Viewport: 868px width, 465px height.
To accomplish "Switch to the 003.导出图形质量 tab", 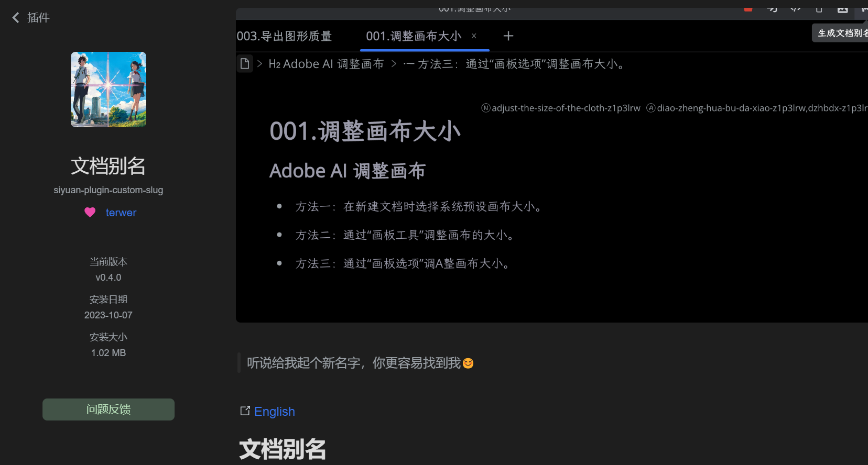I will 284,36.
